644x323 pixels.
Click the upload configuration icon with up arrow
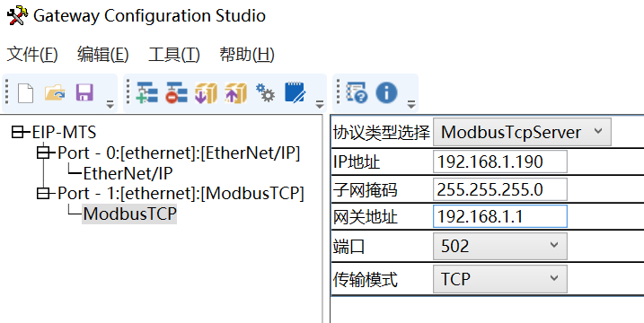235,92
